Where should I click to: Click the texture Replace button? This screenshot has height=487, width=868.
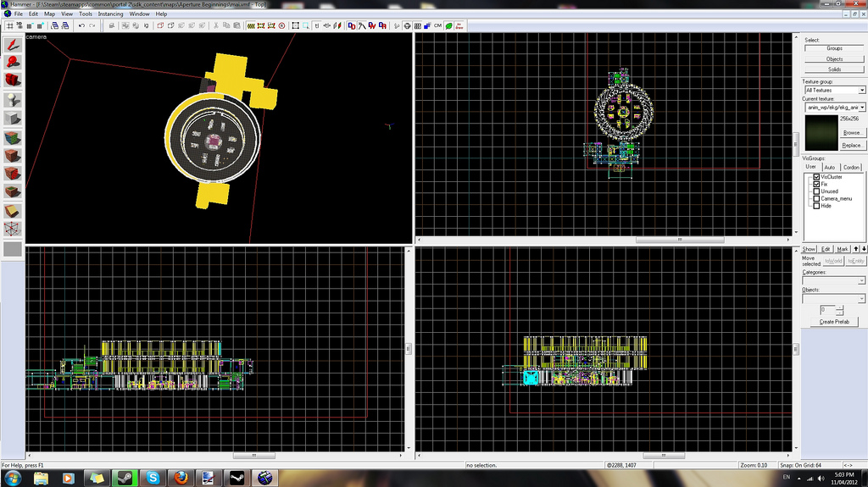pos(851,146)
